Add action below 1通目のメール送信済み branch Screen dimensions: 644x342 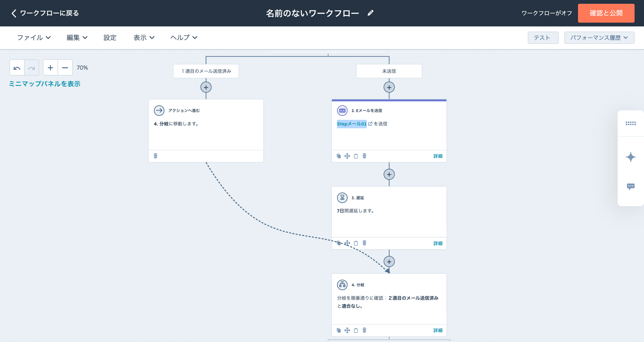pyautogui.click(x=206, y=87)
